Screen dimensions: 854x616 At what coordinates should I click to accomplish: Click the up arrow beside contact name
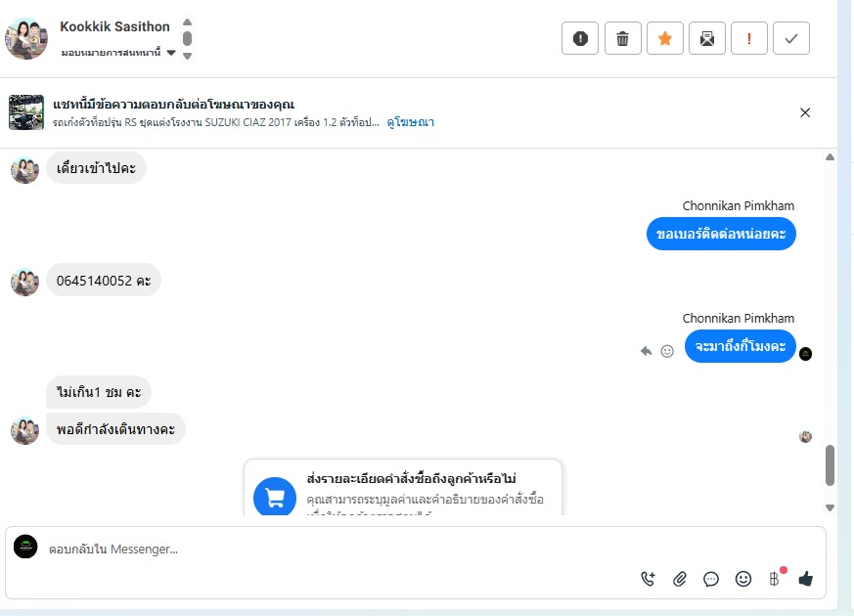(x=188, y=22)
